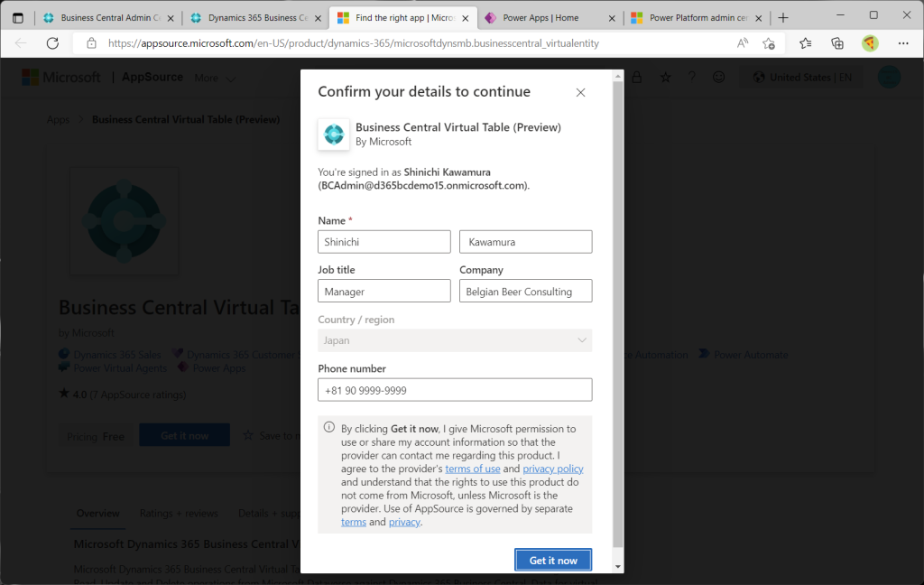
Task: Click the Job title field containing Manager
Action: coord(384,292)
